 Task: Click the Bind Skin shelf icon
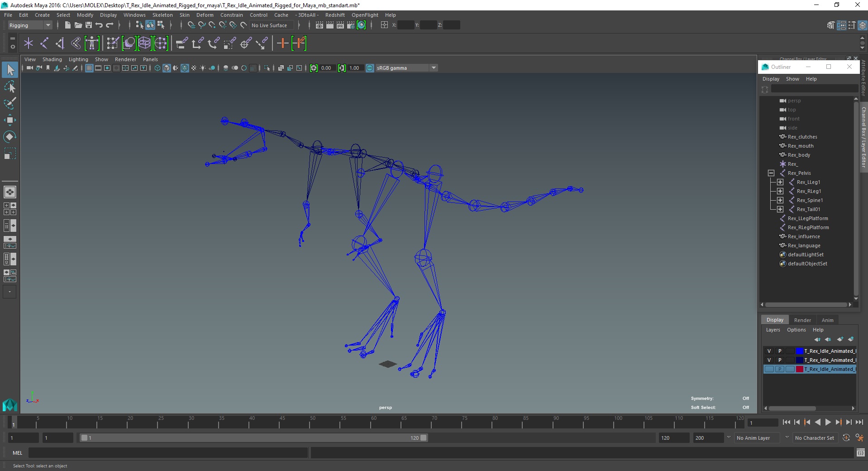[x=76, y=43]
